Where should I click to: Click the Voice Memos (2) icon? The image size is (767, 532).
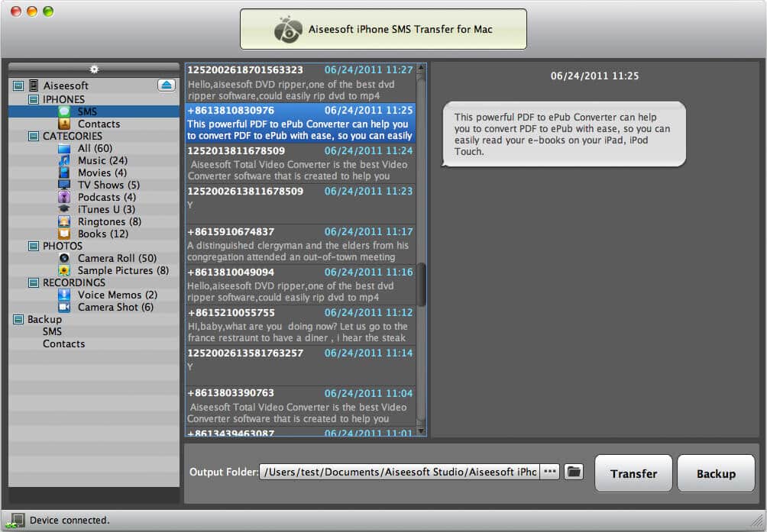click(x=64, y=295)
